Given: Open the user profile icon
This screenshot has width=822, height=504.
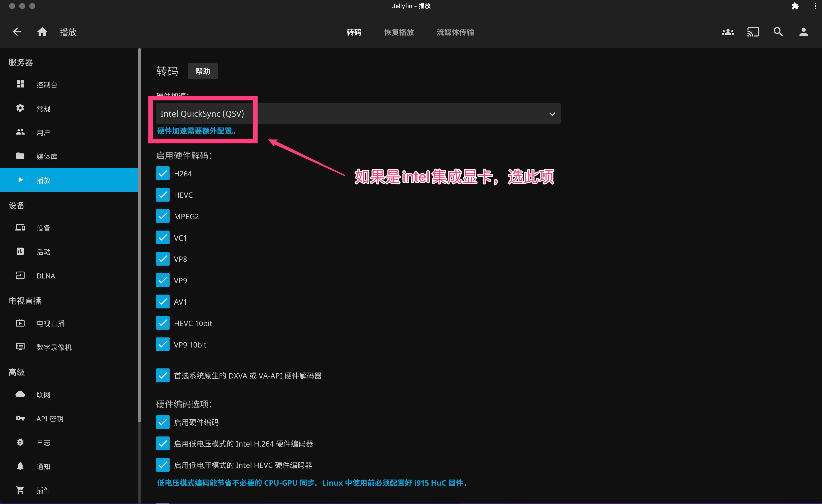Looking at the screenshot, I should (803, 32).
